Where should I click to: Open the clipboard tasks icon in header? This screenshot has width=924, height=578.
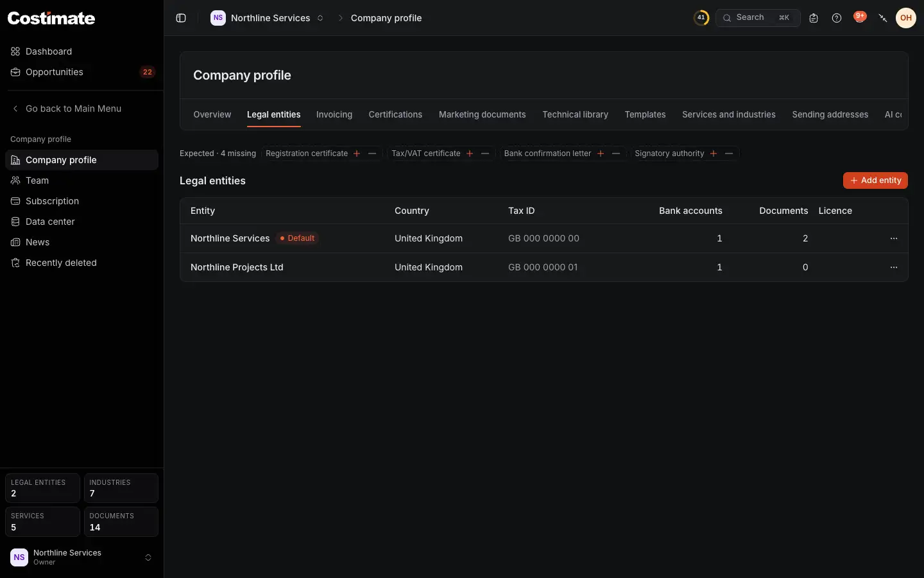[x=814, y=18]
